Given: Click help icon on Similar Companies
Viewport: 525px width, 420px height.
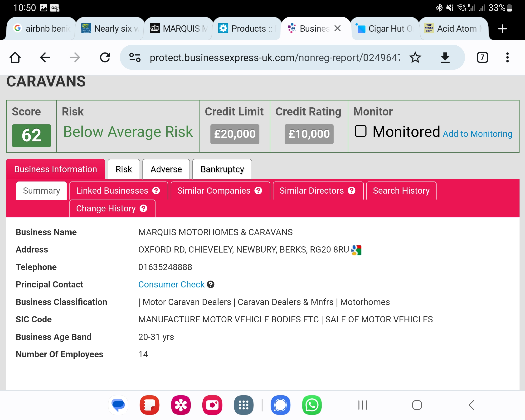Looking at the screenshot, I should 258,191.
